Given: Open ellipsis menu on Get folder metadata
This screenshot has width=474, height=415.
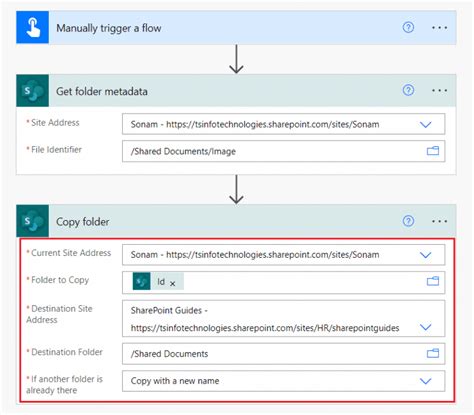Looking at the screenshot, I should (439, 90).
